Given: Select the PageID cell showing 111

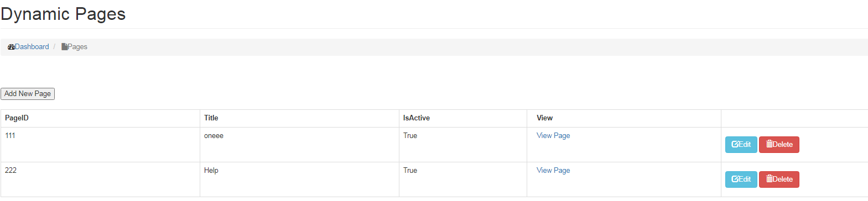Looking at the screenshot, I should point(100,145).
